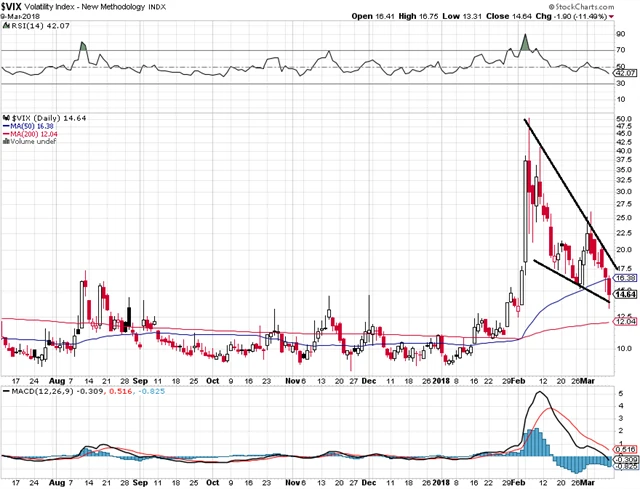Click the 'Volume undef' legend text

pyautogui.click(x=33, y=141)
